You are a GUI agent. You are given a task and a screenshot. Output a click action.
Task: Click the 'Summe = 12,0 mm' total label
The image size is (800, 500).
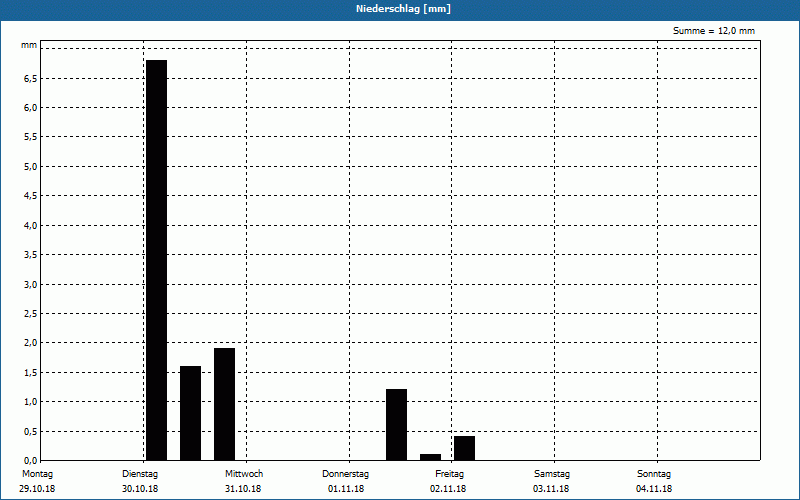pos(714,31)
